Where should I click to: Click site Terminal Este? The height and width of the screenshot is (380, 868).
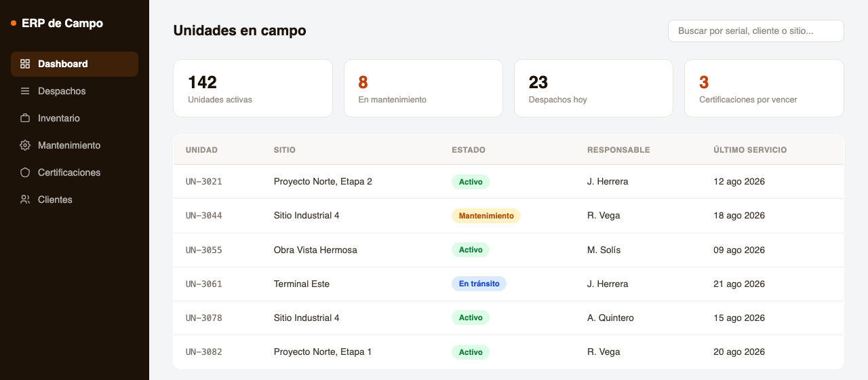click(x=302, y=284)
